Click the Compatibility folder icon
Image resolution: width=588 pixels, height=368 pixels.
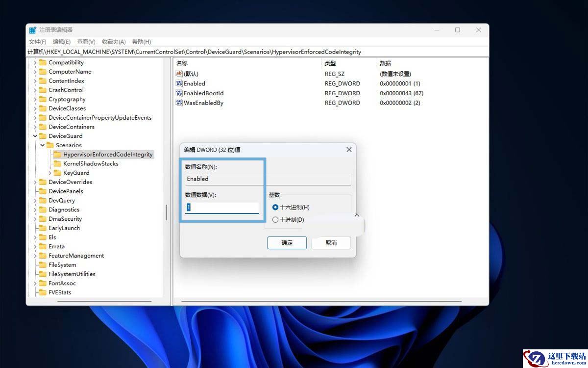pos(43,62)
